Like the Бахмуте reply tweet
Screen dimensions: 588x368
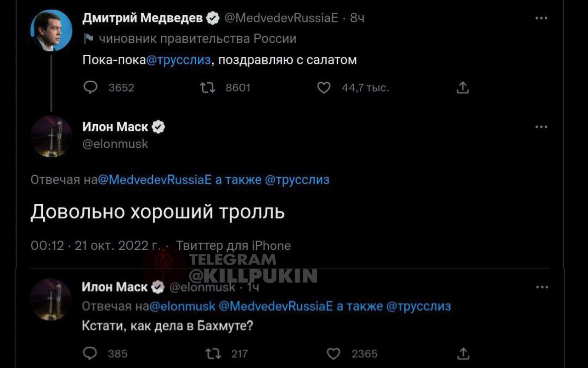pyautogui.click(x=333, y=353)
